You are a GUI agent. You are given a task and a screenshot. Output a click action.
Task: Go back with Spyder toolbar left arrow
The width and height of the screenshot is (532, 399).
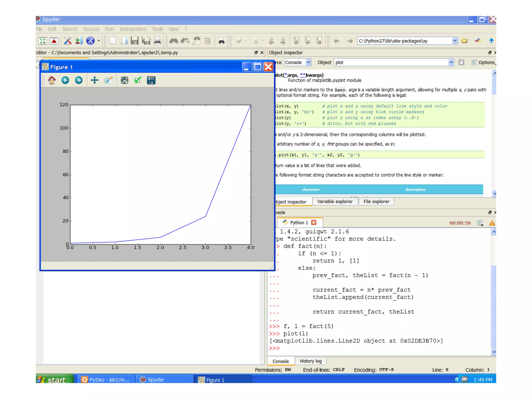(337, 41)
